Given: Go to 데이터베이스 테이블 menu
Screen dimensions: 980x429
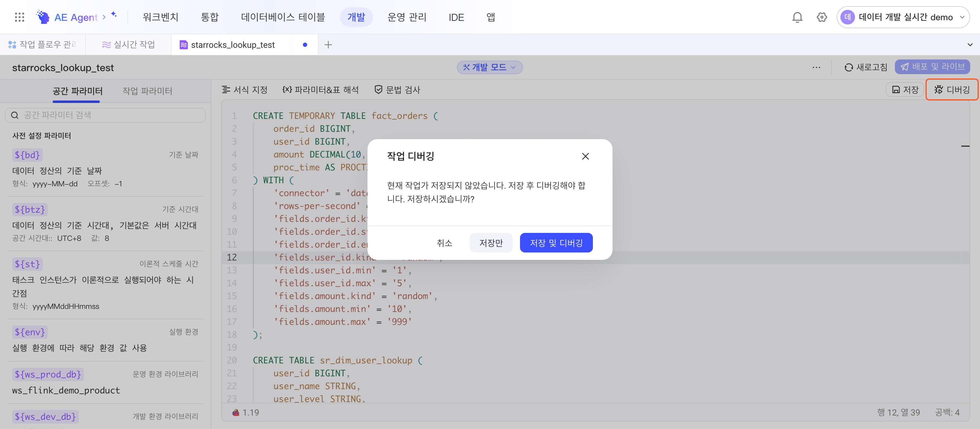Looking at the screenshot, I should point(283,17).
